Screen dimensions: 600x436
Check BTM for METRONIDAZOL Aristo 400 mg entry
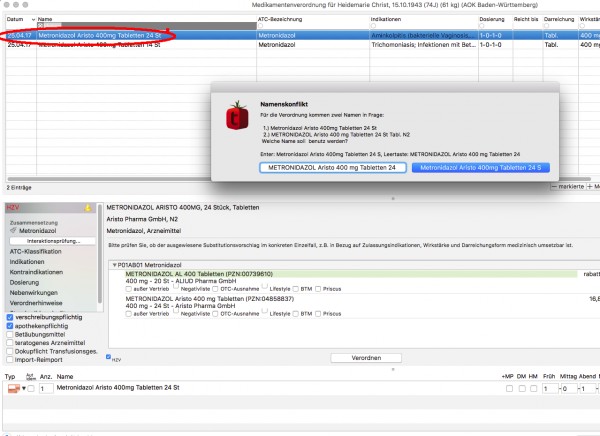(x=295, y=314)
